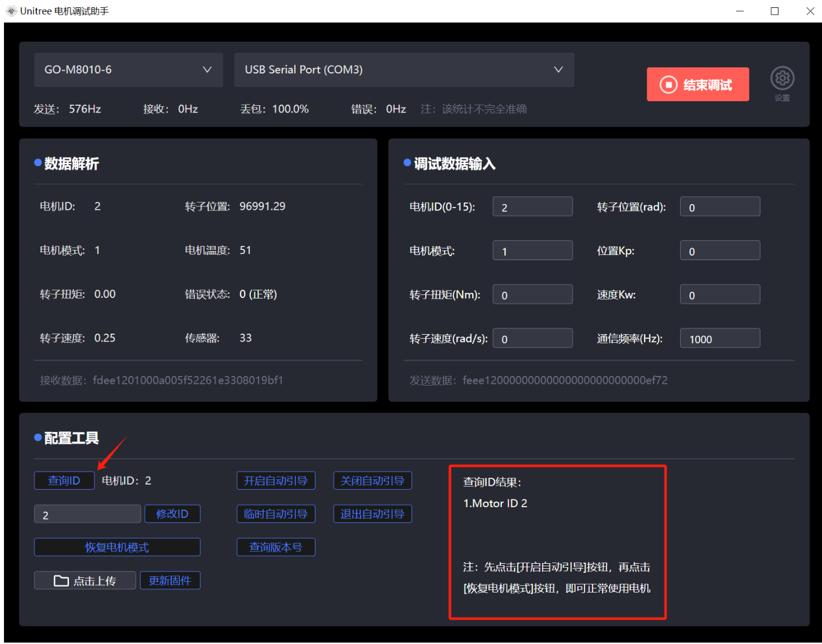Click the new motor ID field beside 修改ID
Viewport: 822px width, 644px height.
point(87,515)
